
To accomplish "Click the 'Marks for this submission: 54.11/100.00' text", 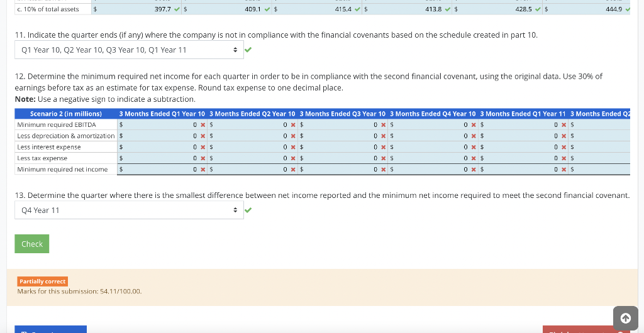I will point(79,292).
